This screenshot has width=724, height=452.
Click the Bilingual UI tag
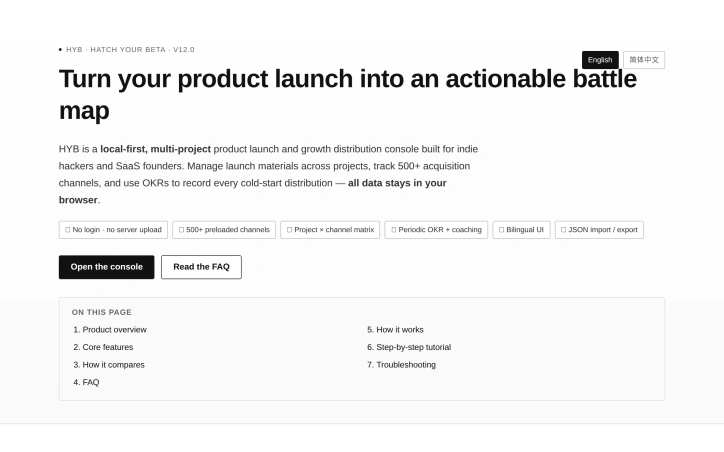(521, 230)
